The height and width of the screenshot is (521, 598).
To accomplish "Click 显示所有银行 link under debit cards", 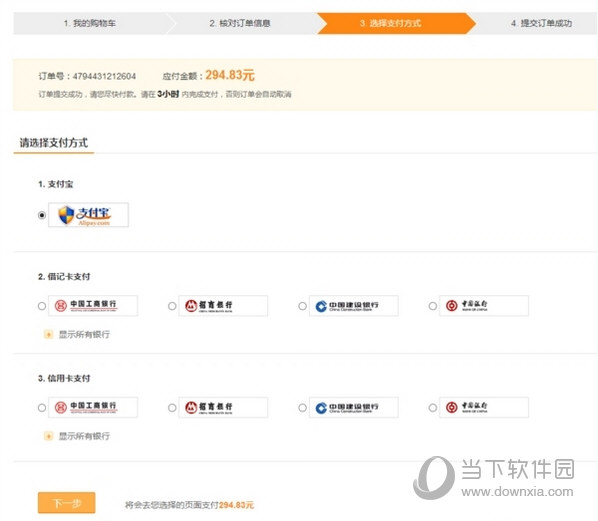I will (x=84, y=334).
